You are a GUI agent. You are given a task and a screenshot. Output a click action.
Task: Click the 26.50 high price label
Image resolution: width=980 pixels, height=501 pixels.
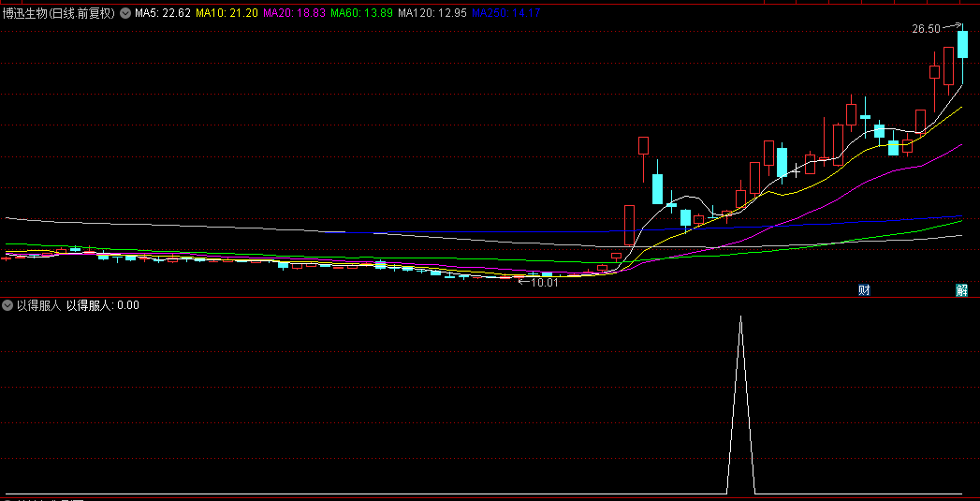click(x=926, y=29)
